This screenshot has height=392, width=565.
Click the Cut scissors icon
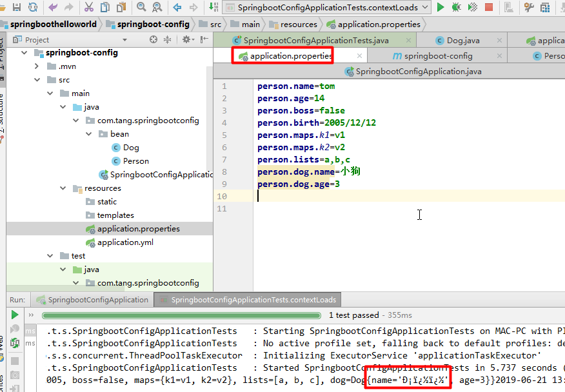[x=88, y=7]
